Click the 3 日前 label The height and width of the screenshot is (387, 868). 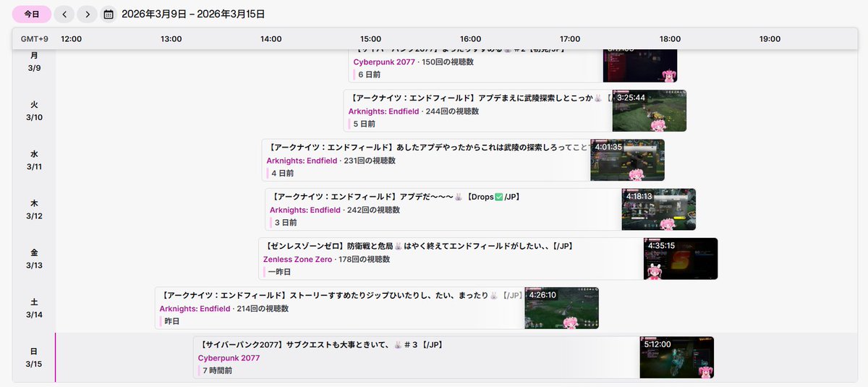tap(286, 222)
